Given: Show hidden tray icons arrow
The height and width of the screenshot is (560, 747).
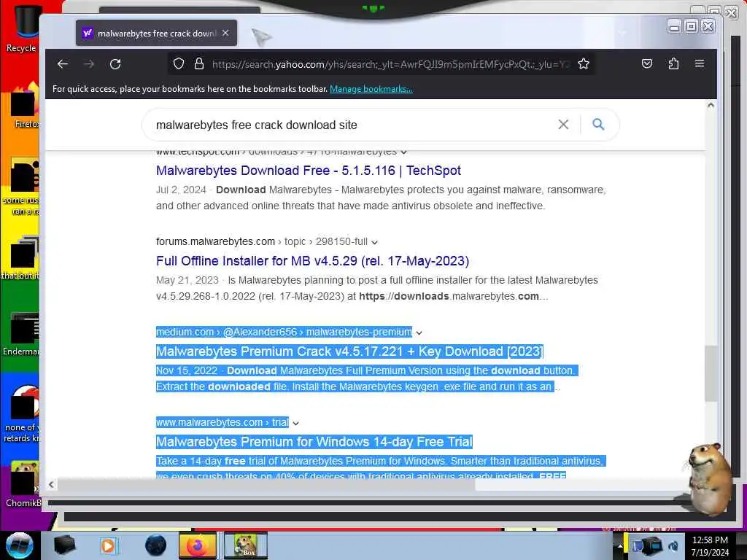Looking at the screenshot, I should click(620, 546).
